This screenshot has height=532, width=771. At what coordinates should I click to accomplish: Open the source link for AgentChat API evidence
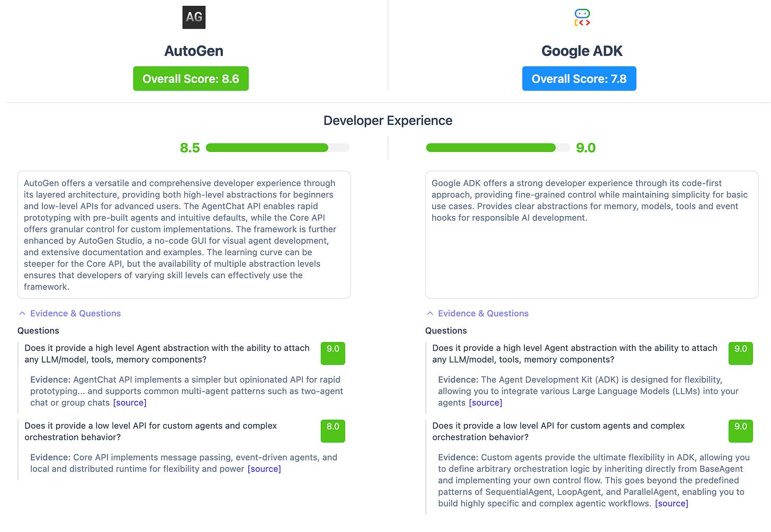pos(130,402)
